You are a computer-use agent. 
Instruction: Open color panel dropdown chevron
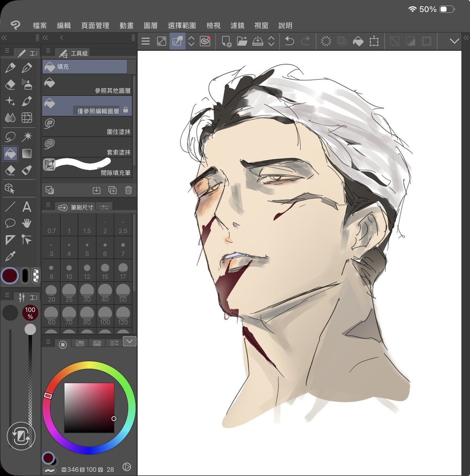click(x=129, y=341)
